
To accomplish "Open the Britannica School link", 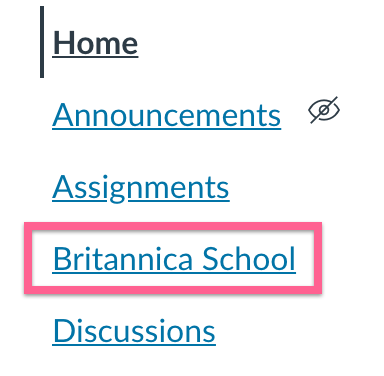I will [x=174, y=259].
